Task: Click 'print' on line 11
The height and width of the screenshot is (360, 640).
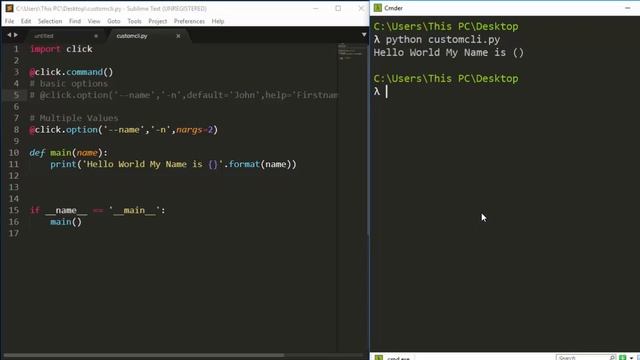Action: 63,164
